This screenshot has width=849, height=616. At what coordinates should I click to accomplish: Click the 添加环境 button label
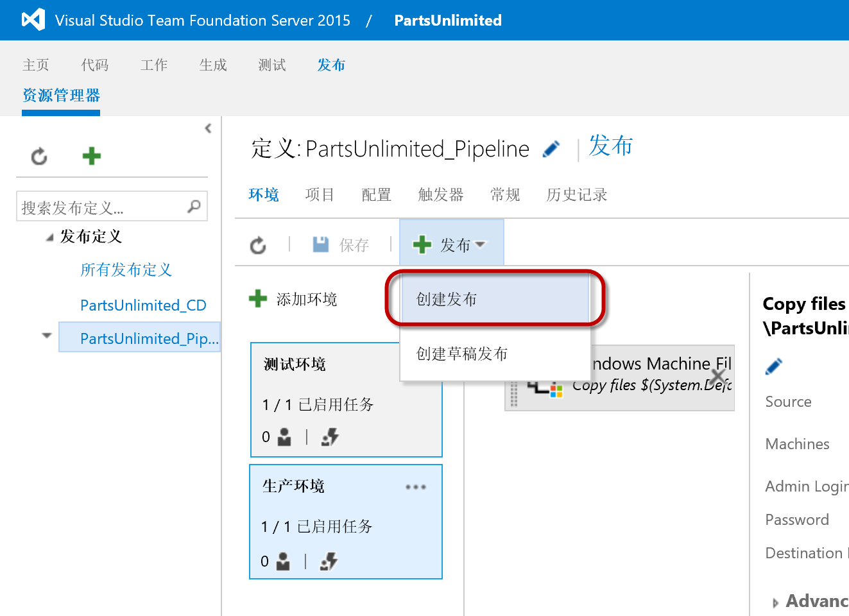307,299
